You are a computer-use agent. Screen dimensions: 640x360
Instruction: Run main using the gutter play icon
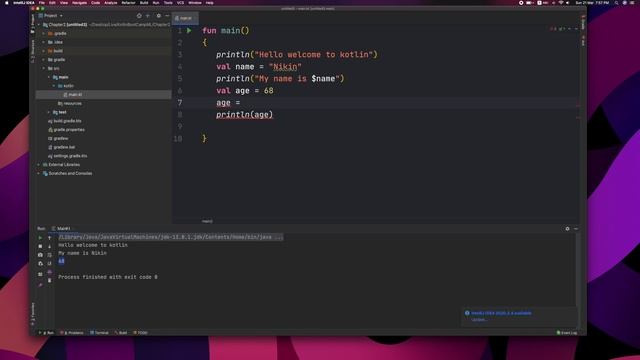click(189, 31)
